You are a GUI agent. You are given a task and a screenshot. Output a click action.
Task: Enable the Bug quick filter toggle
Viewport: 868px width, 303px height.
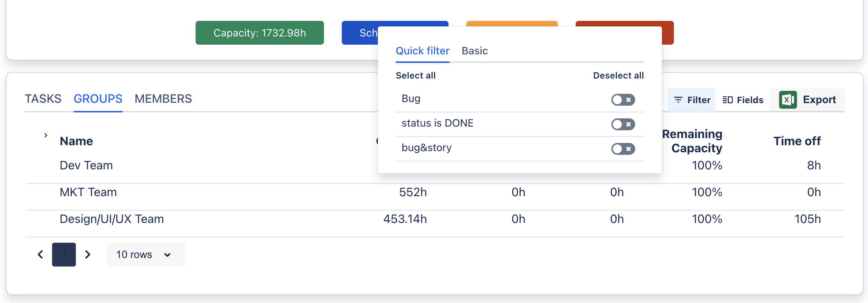[x=623, y=100]
